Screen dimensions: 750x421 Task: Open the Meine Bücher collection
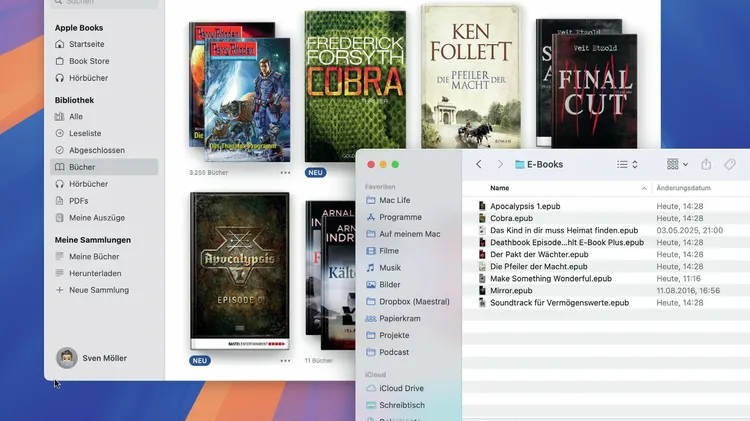point(94,256)
